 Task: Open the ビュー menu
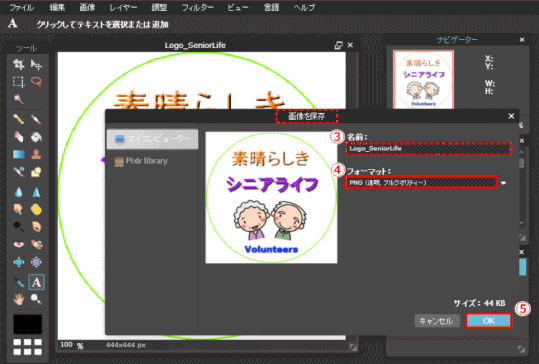(x=238, y=8)
